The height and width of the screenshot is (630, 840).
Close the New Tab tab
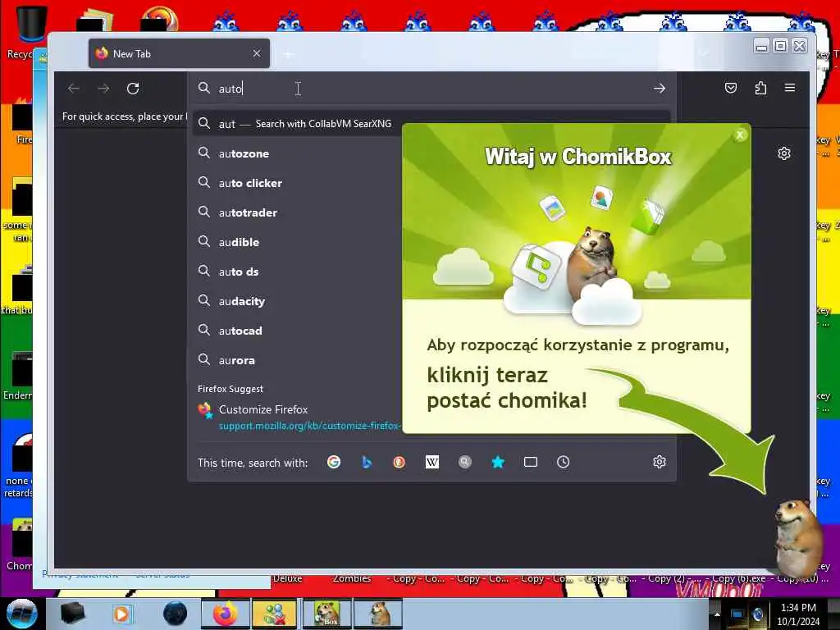[257, 53]
